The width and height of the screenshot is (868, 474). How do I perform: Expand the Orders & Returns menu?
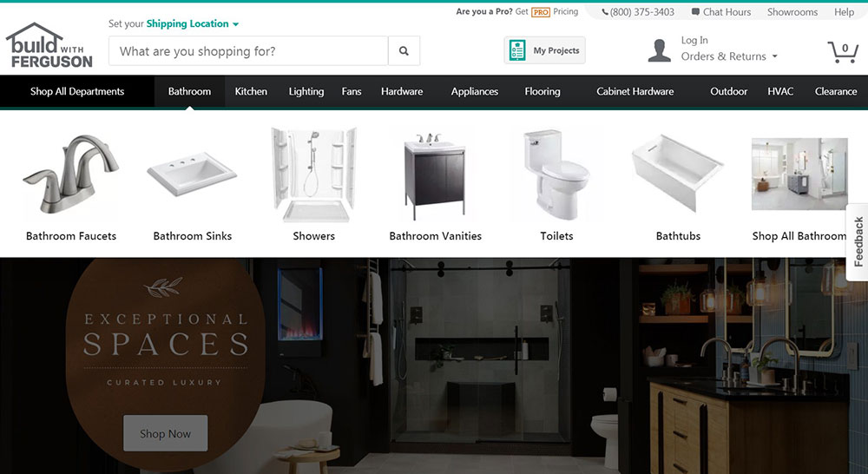pyautogui.click(x=729, y=56)
